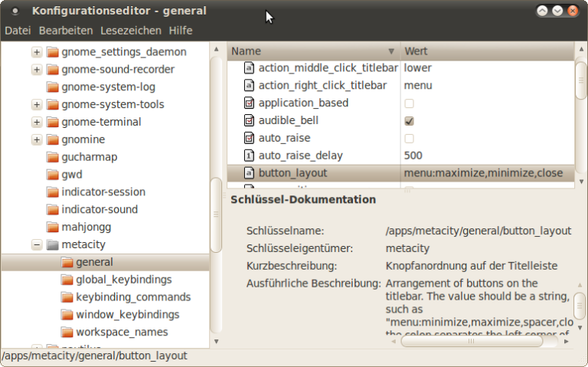Click the gnome_settings_daemon folder icon

pos(53,52)
